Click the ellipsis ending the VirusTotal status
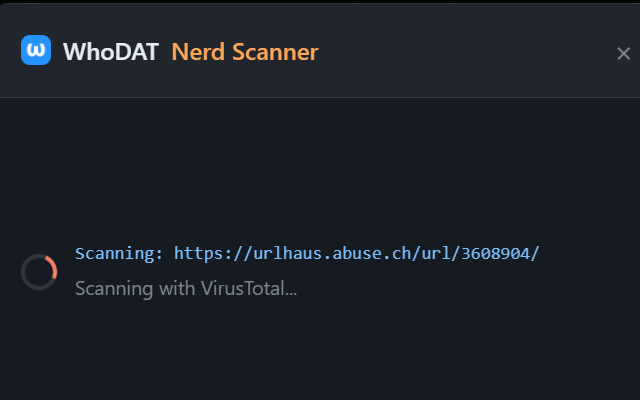Screen dimensions: 640x400 pyautogui.click(x=291, y=290)
